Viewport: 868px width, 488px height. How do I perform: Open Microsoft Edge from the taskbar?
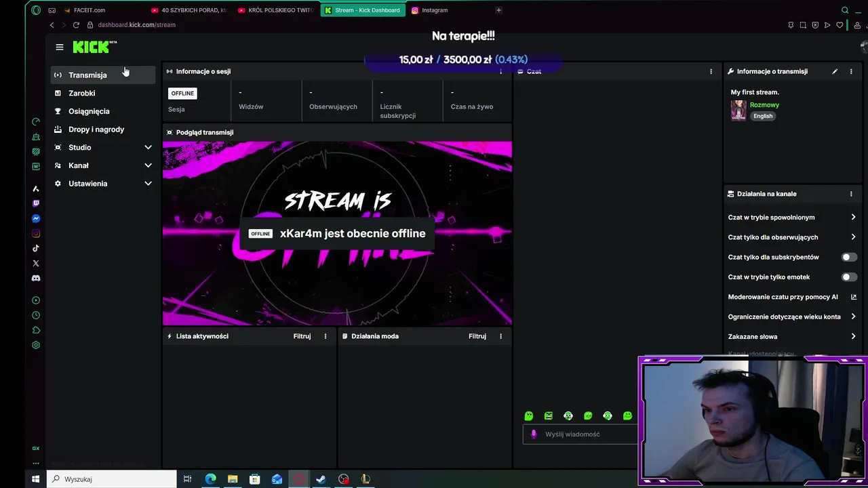click(x=210, y=479)
